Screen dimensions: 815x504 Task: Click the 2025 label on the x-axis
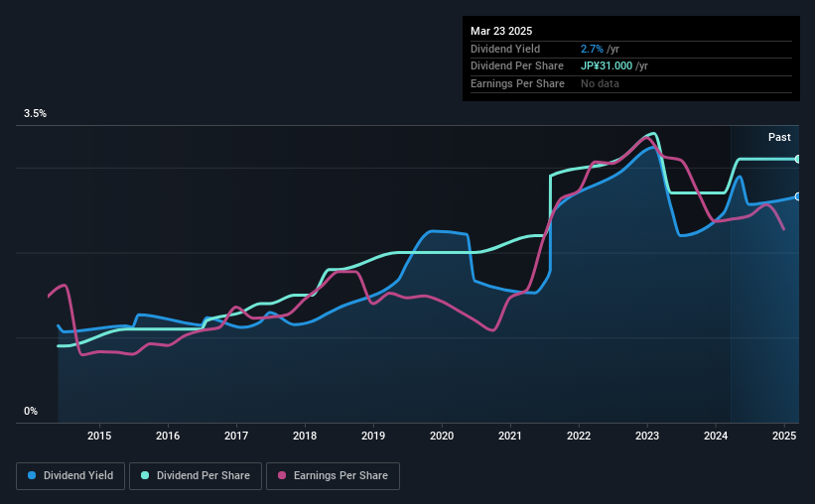pyautogui.click(x=784, y=436)
